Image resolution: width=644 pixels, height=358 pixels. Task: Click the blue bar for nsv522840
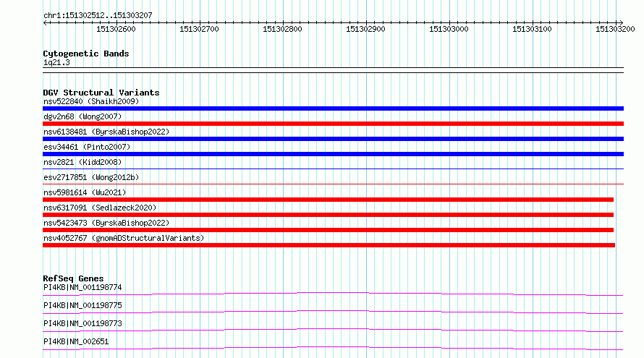(x=333, y=108)
